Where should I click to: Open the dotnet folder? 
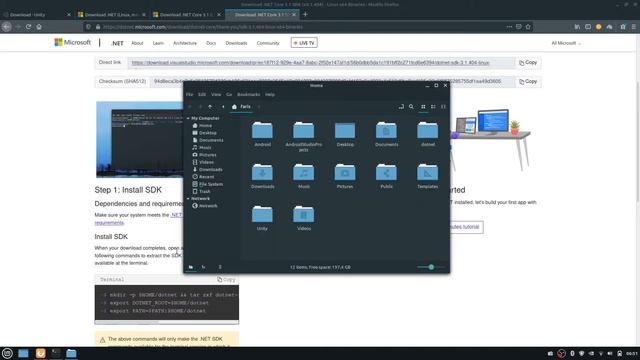click(x=427, y=134)
